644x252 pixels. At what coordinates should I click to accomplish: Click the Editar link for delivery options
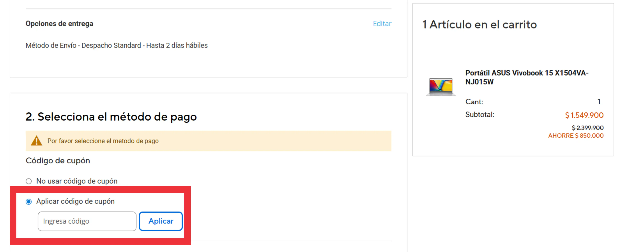coord(382,24)
